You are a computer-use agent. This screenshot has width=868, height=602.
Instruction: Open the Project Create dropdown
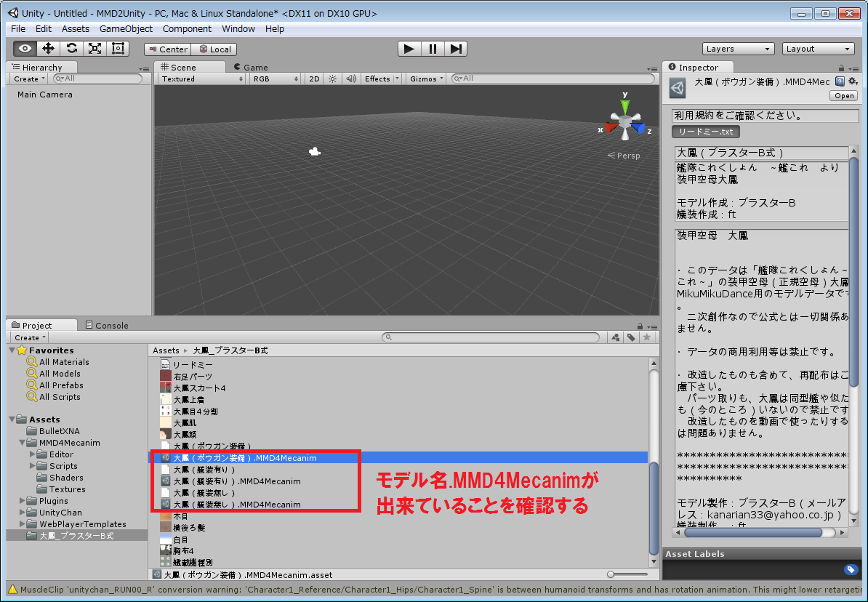coord(30,337)
